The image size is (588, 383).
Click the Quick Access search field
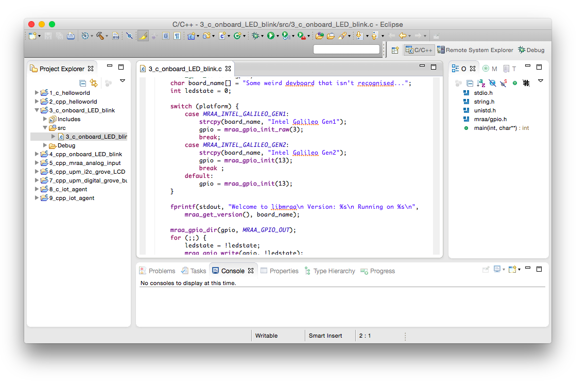347,49
